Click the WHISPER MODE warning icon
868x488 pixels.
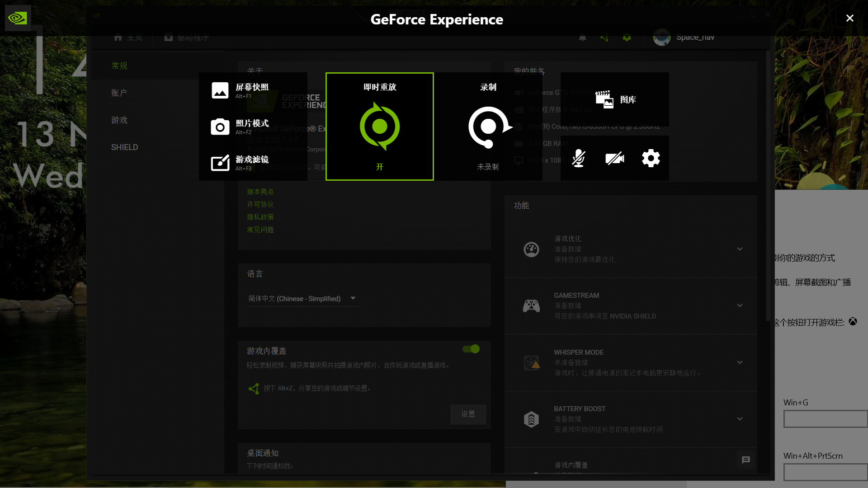532,363
